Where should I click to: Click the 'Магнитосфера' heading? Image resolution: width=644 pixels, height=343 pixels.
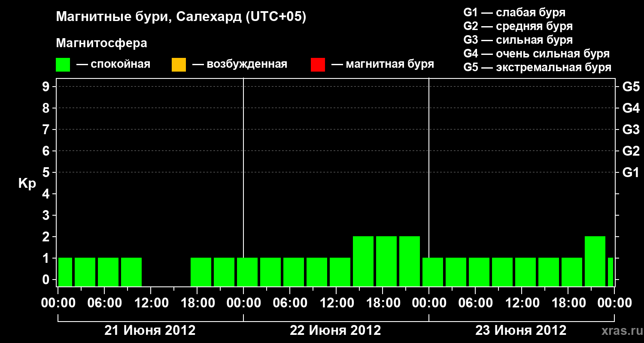(x=101, y=43)
